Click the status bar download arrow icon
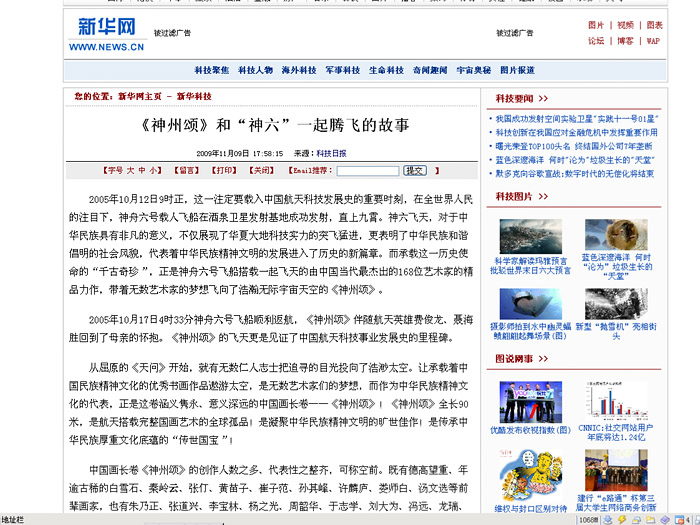700x525 pixels. (608, 520)
